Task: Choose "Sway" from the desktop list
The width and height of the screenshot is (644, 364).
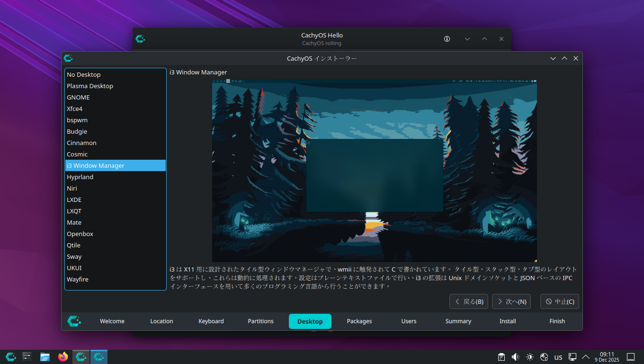Action: pyautogui.click(x=116, y=256)
